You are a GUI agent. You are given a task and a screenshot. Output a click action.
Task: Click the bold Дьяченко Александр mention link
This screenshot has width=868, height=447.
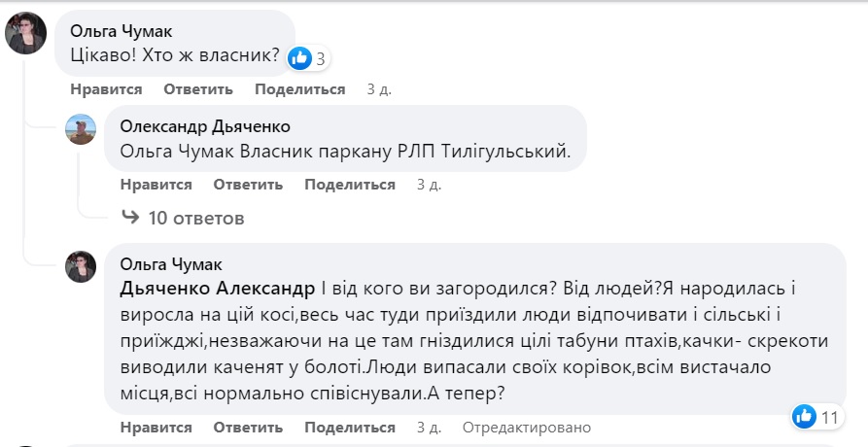[x=217, y=290]
